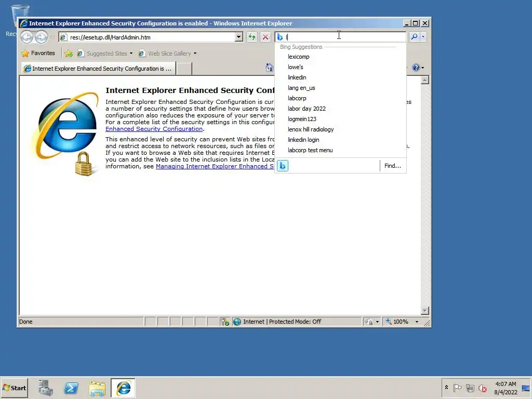Open the Favorites star button
Screen dimensions: 532x399
[38, 54]
